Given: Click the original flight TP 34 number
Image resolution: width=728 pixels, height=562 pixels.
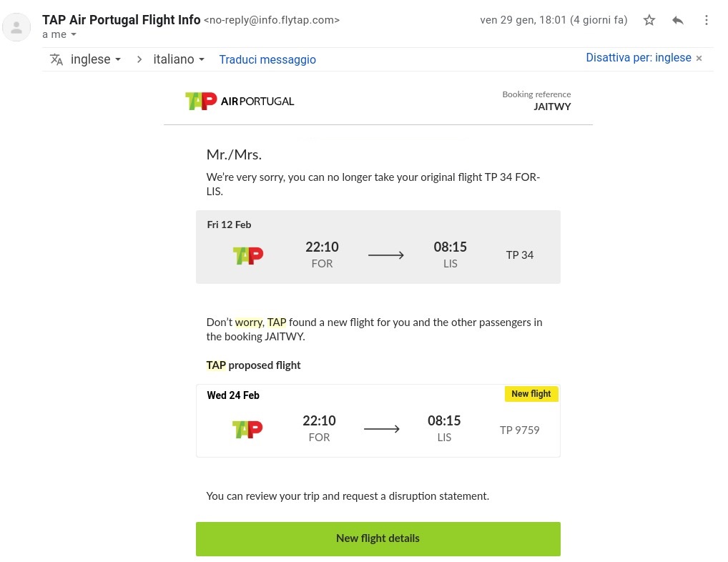Looking at the screenshot, I should pyautogui.click(x=519, y=255).
